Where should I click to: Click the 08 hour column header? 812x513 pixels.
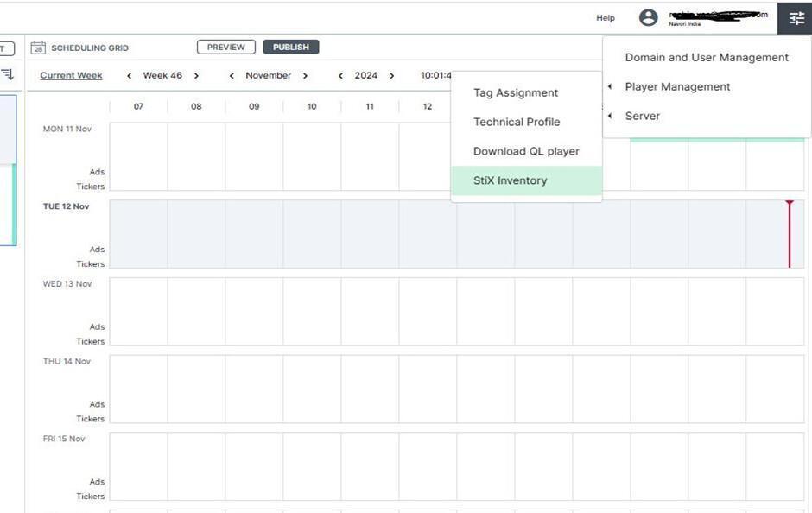coord(196,106)
